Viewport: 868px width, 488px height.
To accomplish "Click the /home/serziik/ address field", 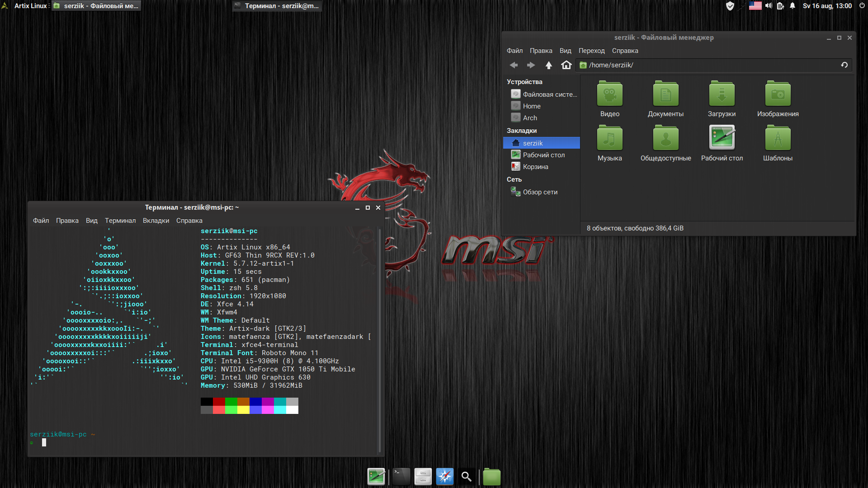I will point(678,65).
